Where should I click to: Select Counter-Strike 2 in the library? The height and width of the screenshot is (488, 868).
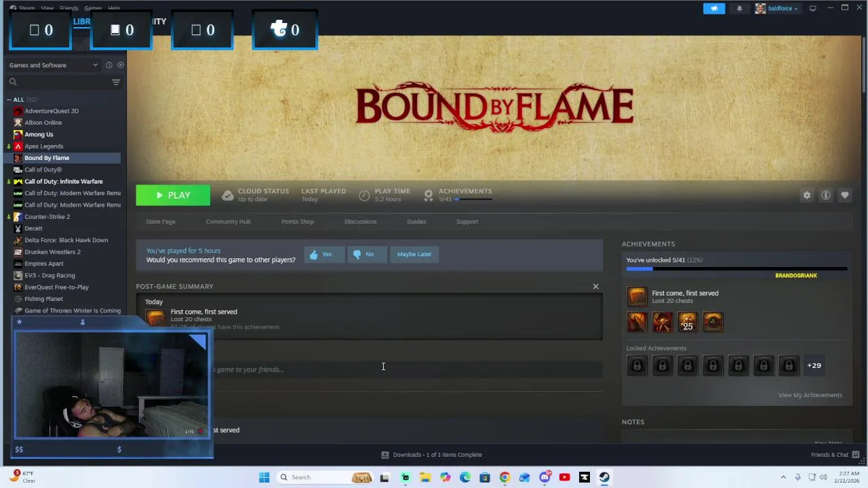(x=47, y=217)
